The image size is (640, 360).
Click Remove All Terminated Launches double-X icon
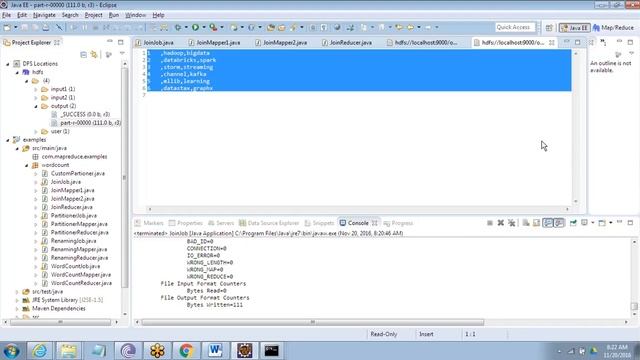tap(511, 223)
